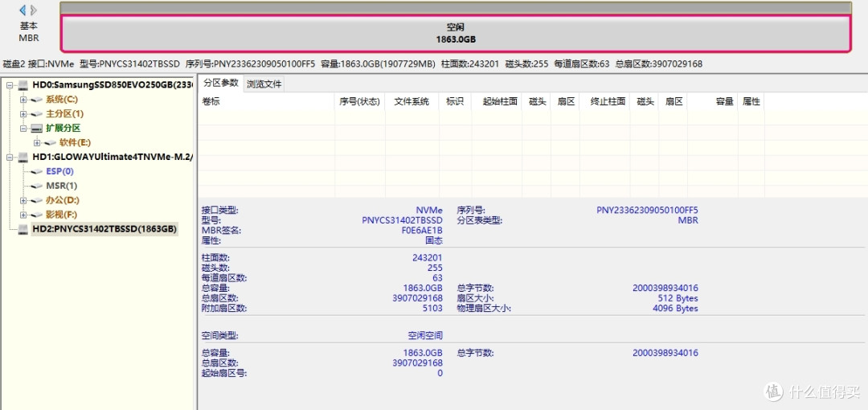The height and width of the screenshot is (410, 868).
Task: Click the 卷标 column header
Action: pyautogui.click(x=267, y=101)
